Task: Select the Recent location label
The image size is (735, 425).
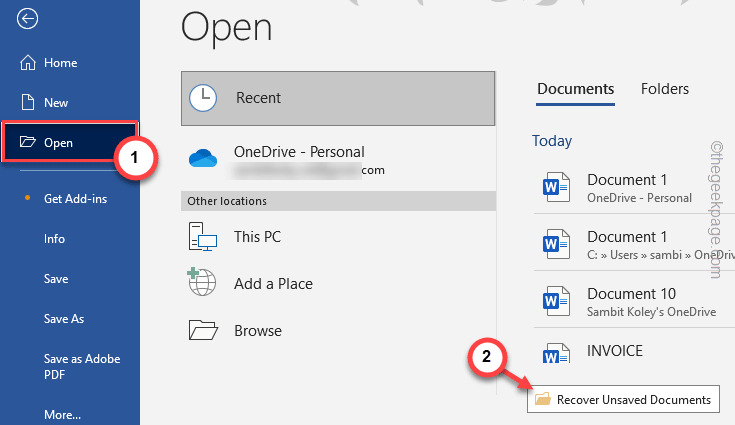Action: click(x=258, y=98)
